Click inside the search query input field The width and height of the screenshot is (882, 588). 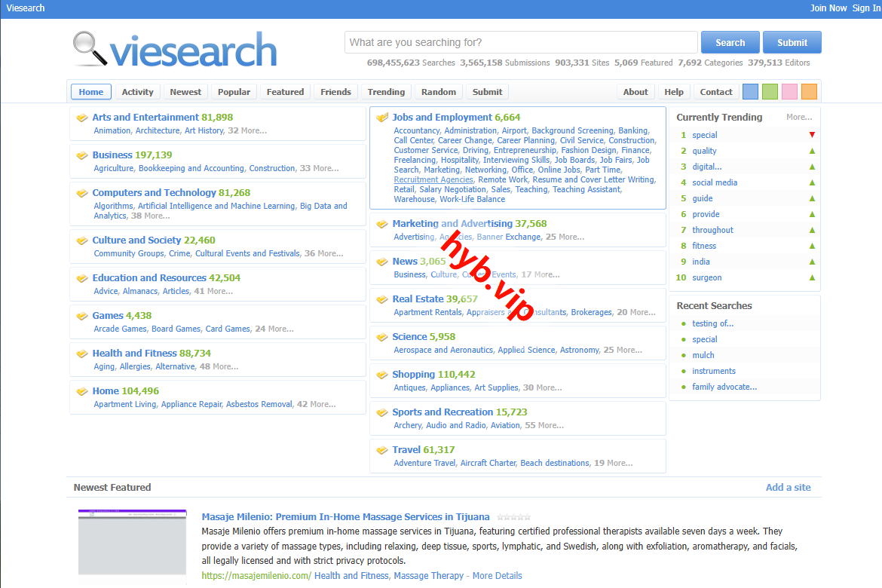[520, 42]
